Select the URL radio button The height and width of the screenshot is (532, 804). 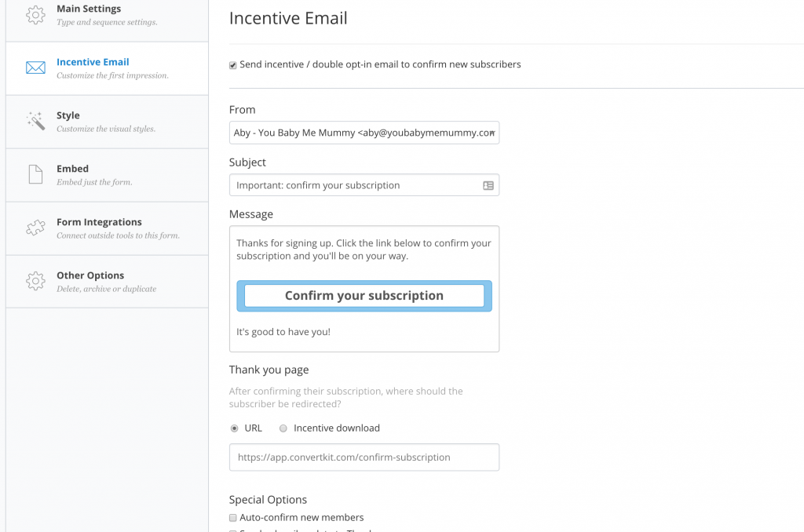(234, 428)
